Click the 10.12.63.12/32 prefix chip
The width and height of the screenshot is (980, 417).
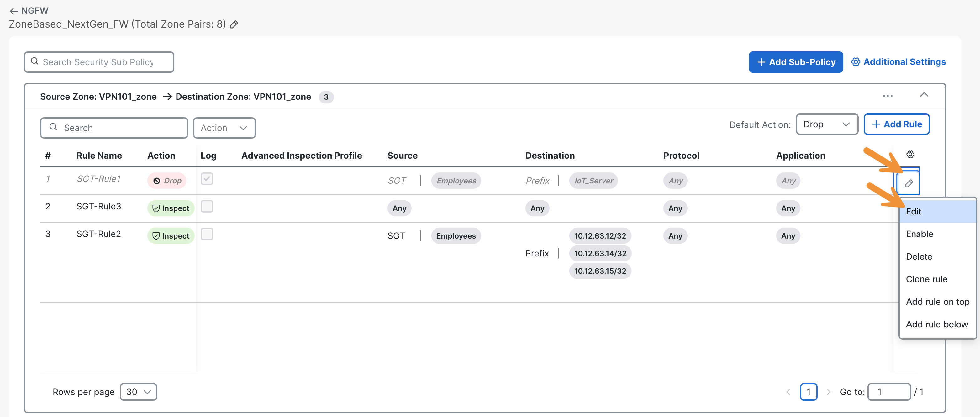click(x=600, y=236)
